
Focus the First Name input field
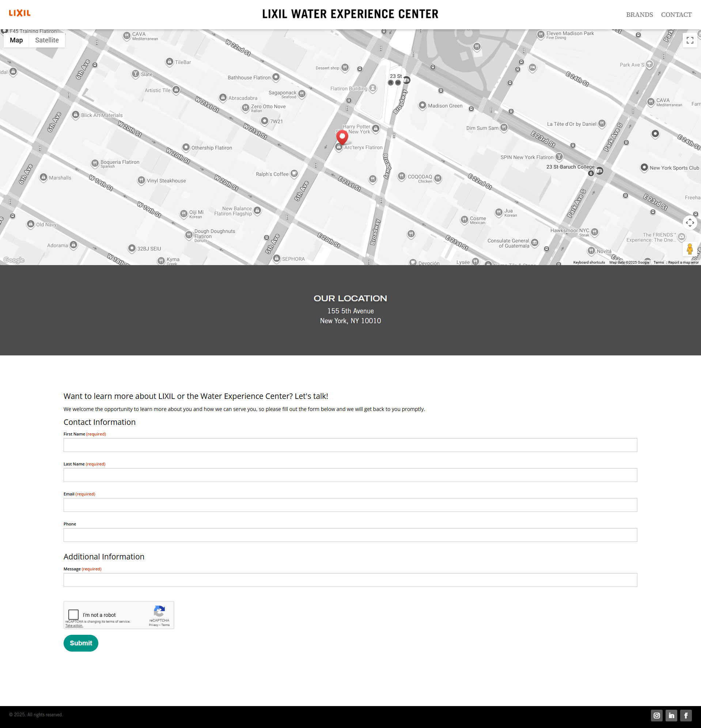pos(350,445)
